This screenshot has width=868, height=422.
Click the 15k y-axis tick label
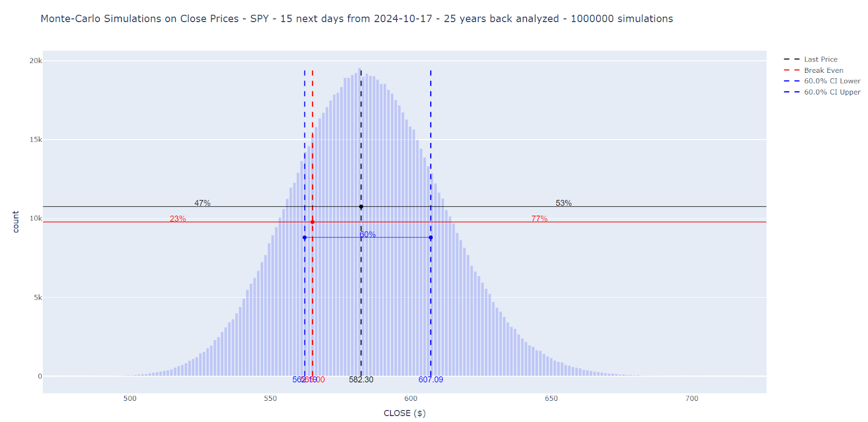click(x=35, y=140)
